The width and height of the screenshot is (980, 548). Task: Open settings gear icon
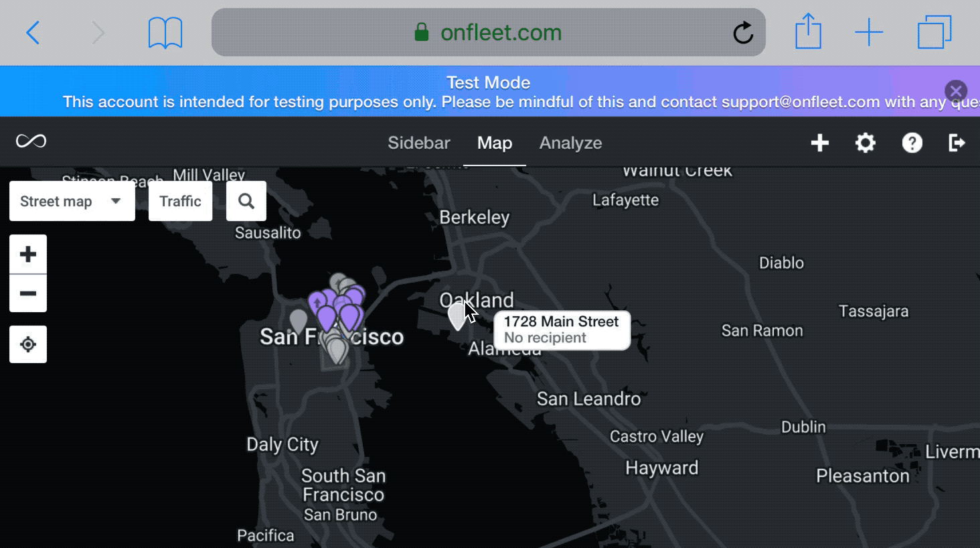coord(866,143)
